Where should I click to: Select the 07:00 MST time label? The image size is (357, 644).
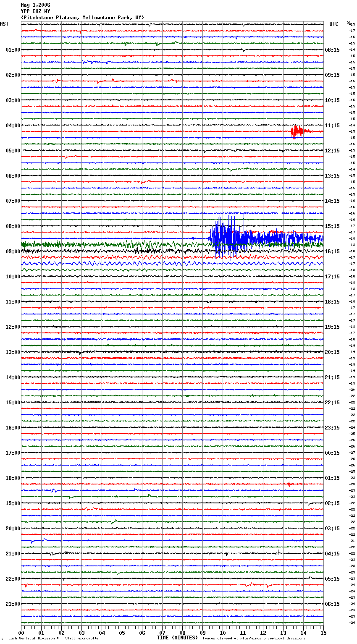click(13, 201)
